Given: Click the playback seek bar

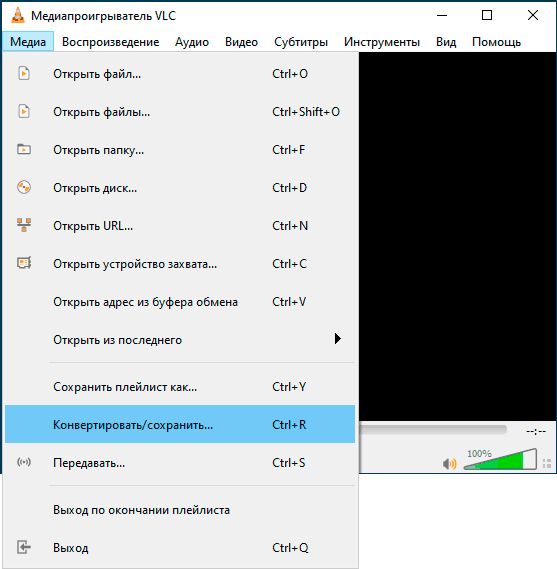Looking at the screenshot, I should click(433, 430).
